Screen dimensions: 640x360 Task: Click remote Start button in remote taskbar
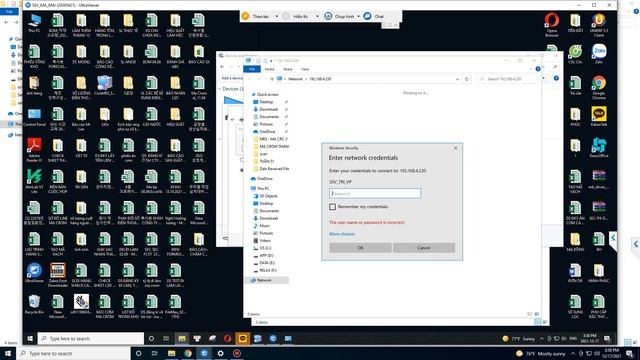point(30,338)
